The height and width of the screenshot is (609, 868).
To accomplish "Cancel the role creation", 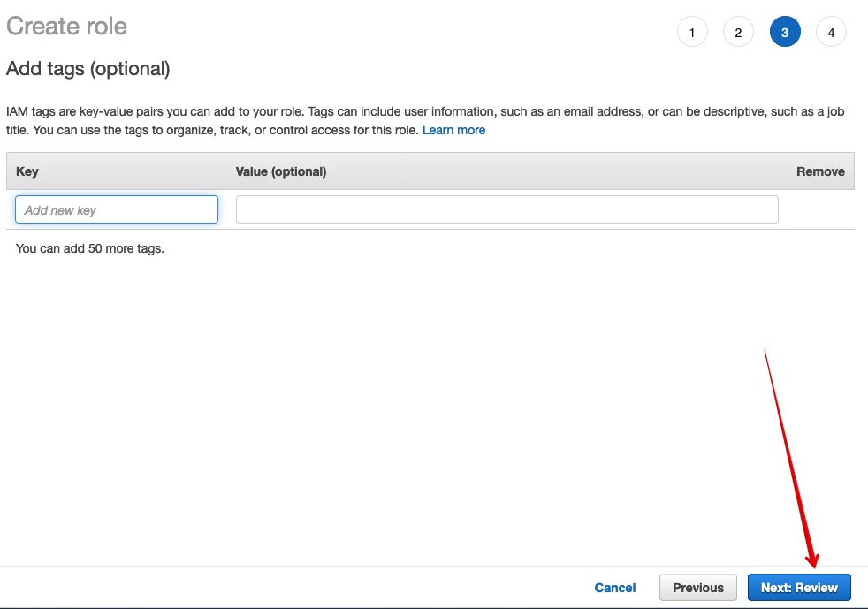I will (614, 588).
